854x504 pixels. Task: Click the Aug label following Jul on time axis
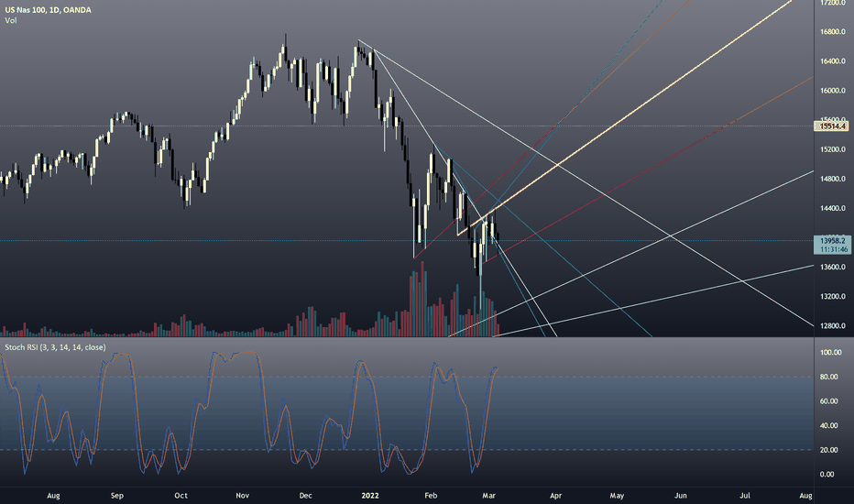[805, 496]
